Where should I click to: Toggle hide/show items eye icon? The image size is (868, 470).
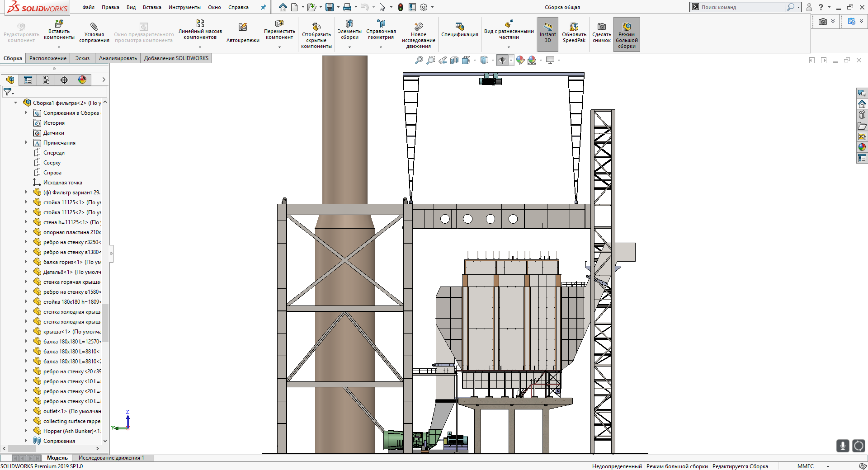(x=502, y=60)
